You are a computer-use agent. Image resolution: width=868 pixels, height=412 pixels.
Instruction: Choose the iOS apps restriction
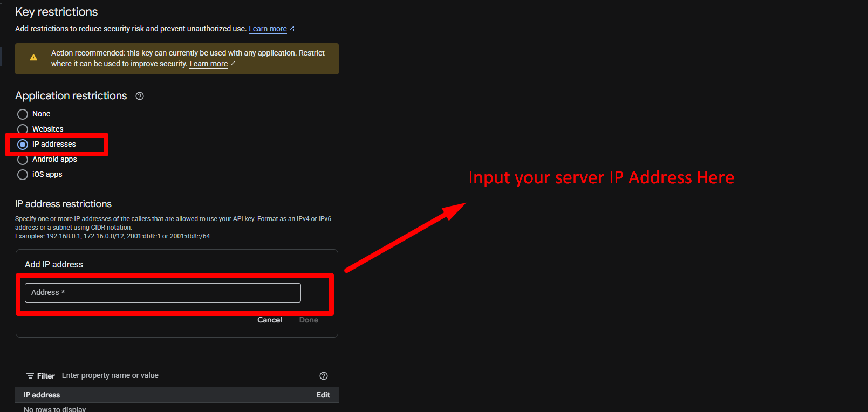(23, 175)
